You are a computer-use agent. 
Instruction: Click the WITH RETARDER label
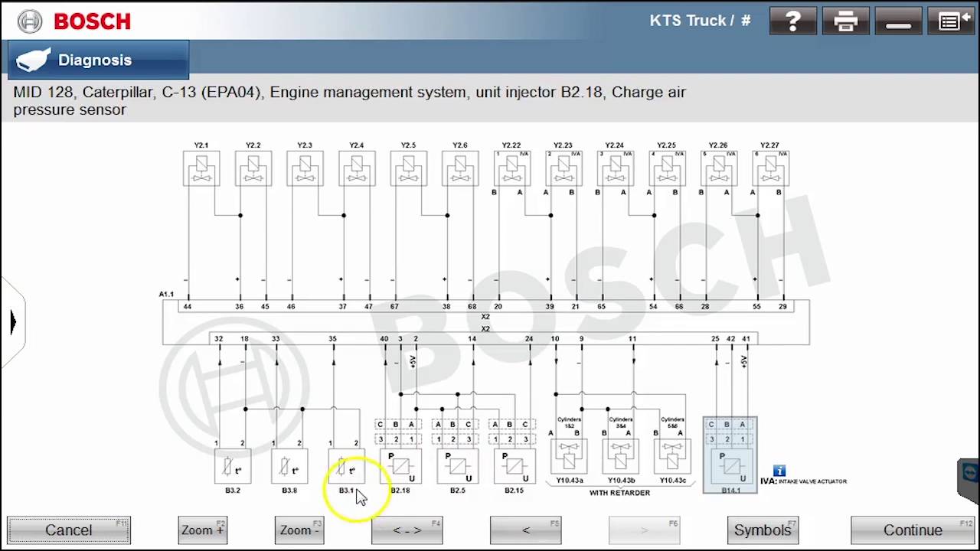(619, 493)
